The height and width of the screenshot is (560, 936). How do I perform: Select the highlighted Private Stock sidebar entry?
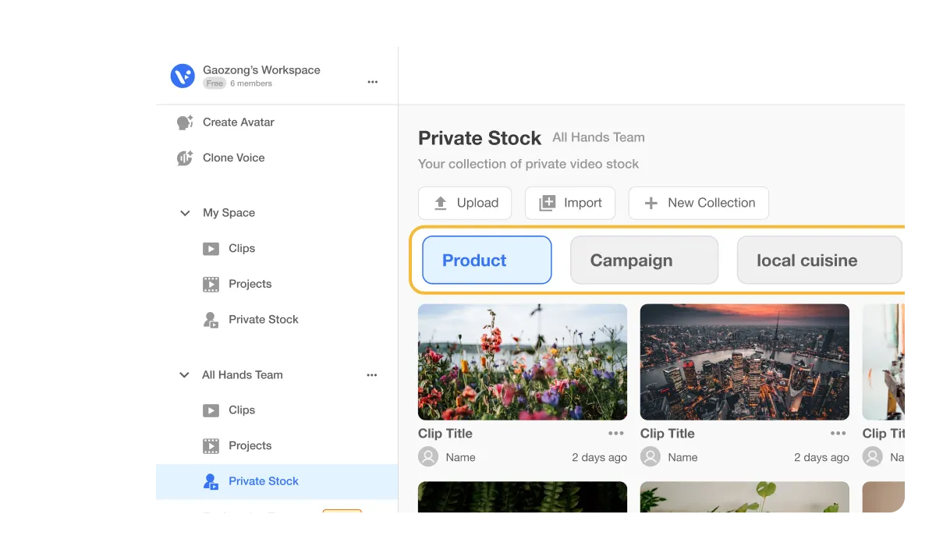pos(263,481)
